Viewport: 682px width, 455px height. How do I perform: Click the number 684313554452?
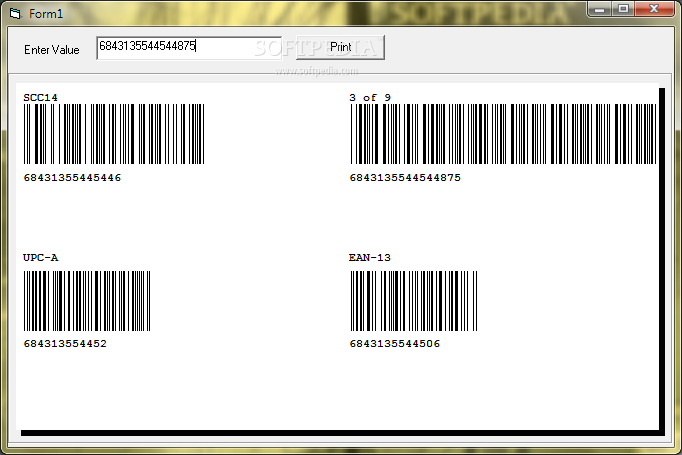[x=65, y=344]
